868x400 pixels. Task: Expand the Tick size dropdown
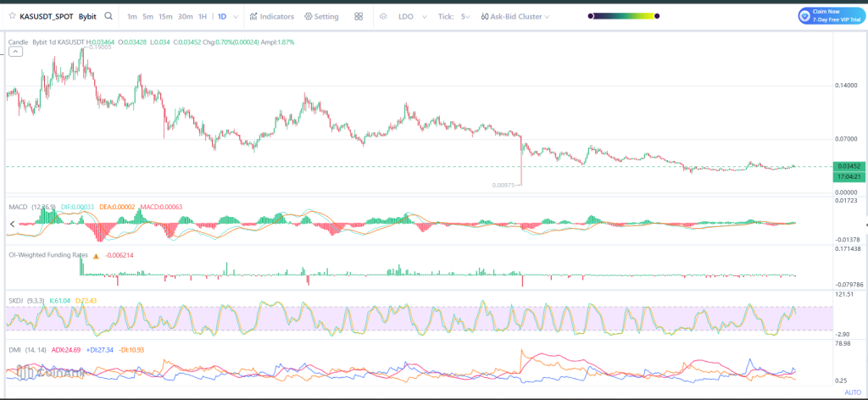tap(465, 16)
